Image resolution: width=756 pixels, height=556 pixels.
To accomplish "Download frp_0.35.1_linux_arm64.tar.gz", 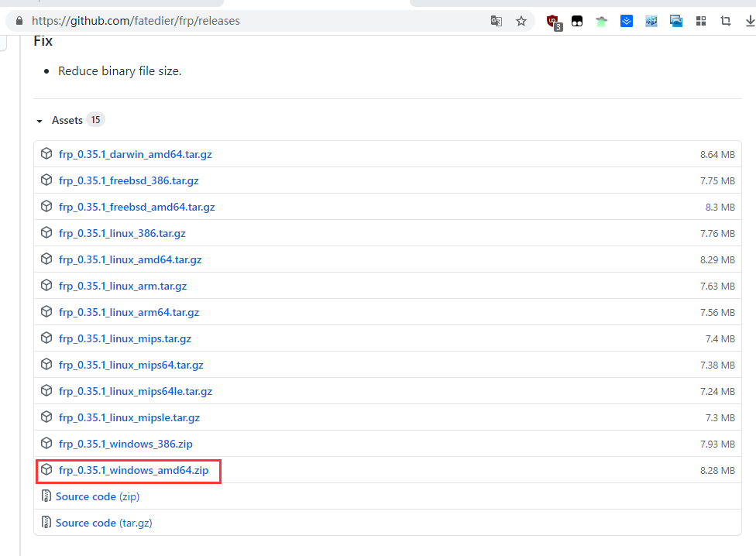I will (129, 312).
